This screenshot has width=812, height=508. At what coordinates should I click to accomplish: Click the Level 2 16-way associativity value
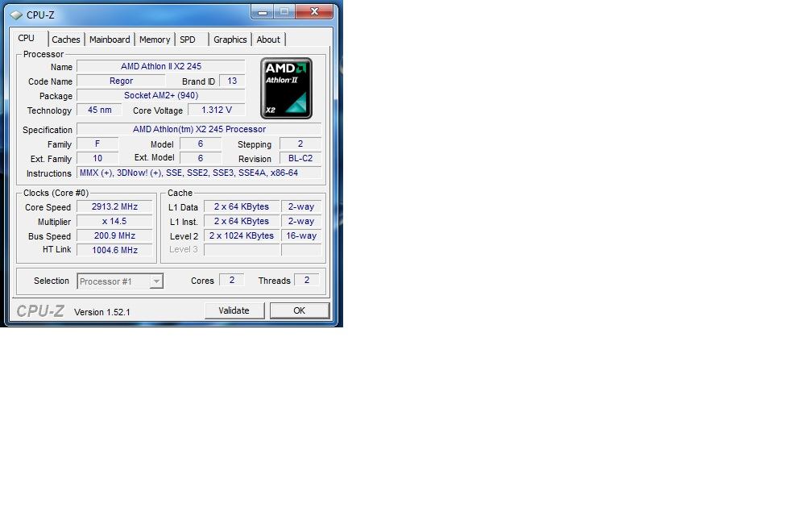301,235
